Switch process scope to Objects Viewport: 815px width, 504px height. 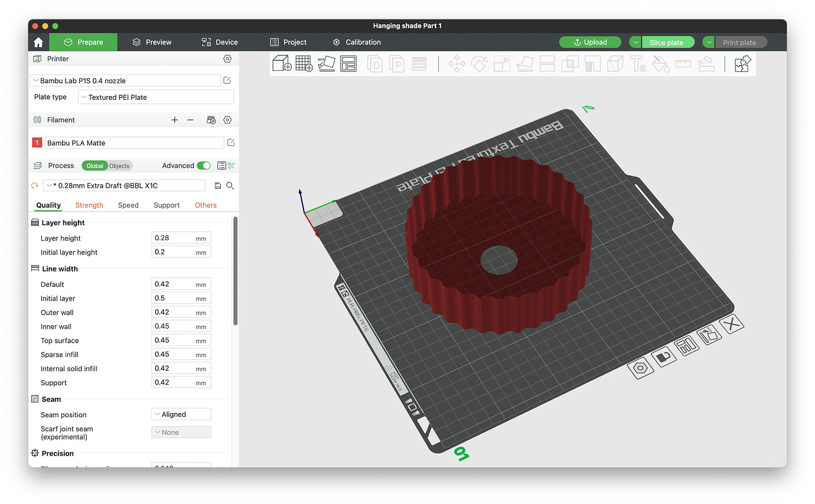[x=119, y=166]
